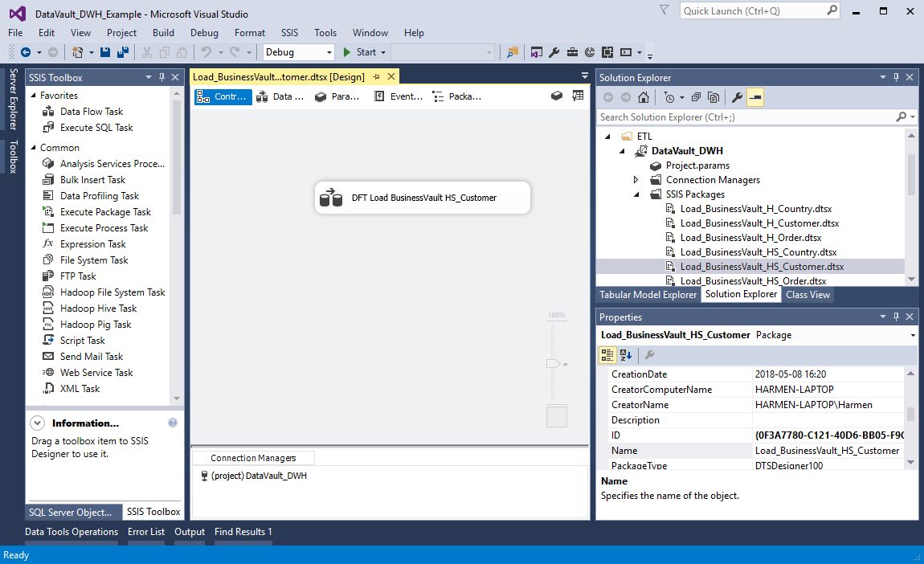Open the SSIS menu
This screenshot has width=924, height=564.
[289, 32]
